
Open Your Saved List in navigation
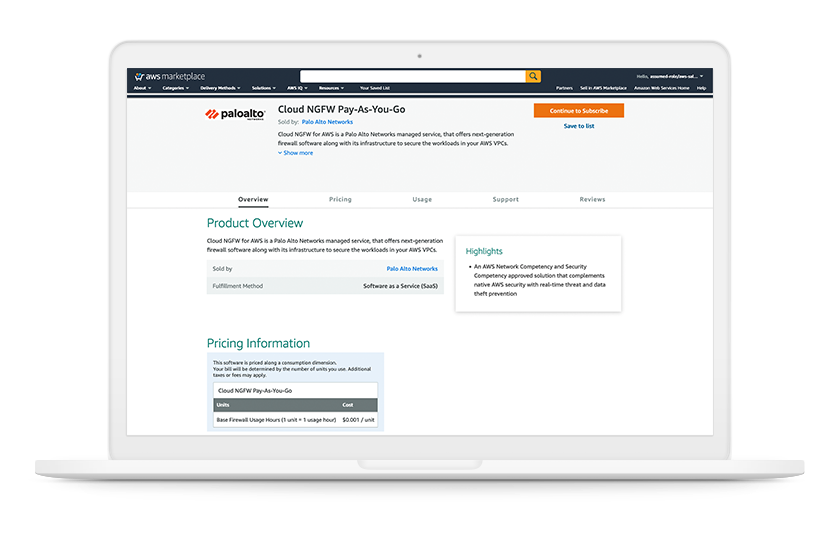click(x=377, y=88)
